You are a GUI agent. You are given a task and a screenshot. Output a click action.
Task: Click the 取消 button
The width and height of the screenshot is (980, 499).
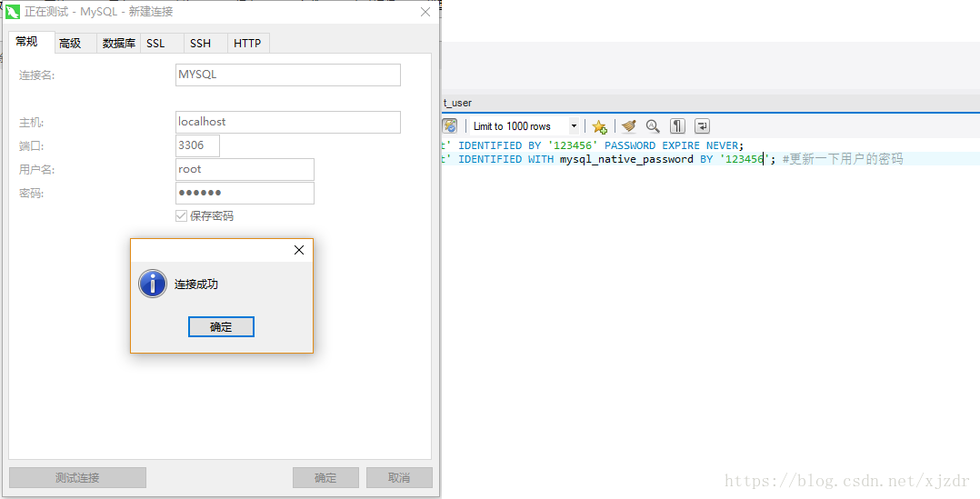(x=399, y=478)
